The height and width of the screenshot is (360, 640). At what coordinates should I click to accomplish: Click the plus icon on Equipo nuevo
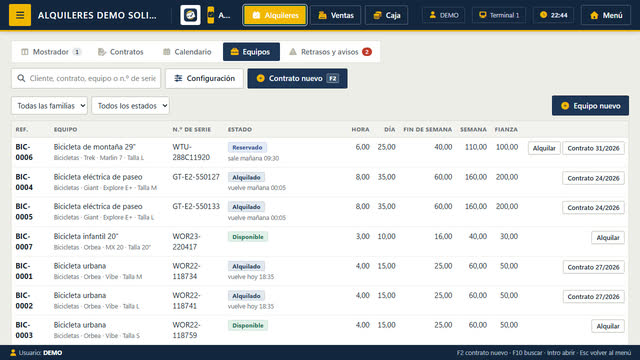coord(565,106)
